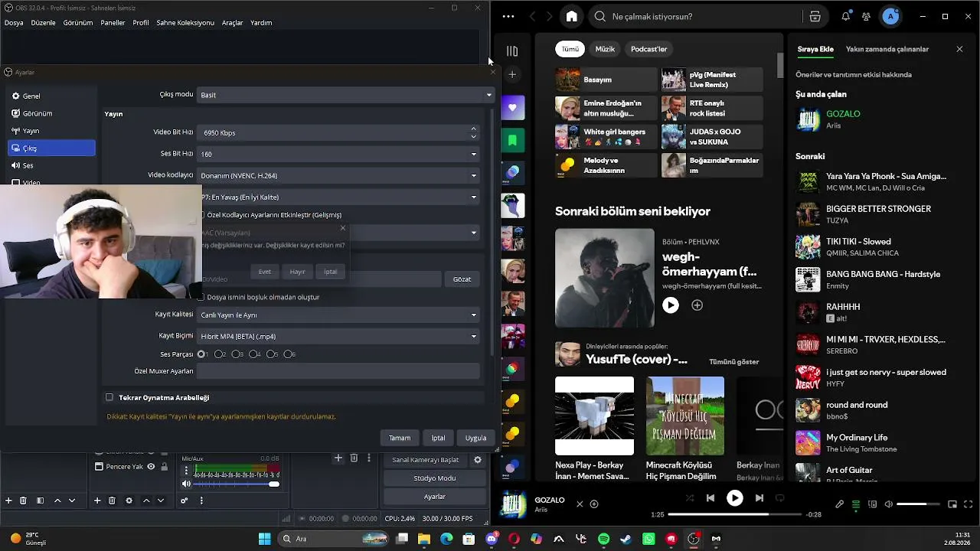980x551 pixels.
Task: Create a new playlist with plus icon
Action: click(512, 74)
